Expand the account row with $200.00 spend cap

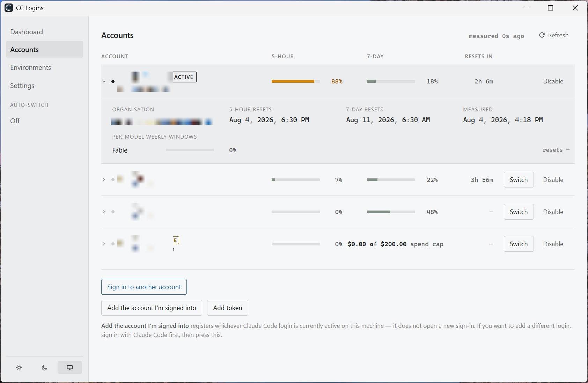tap(104, 244)
